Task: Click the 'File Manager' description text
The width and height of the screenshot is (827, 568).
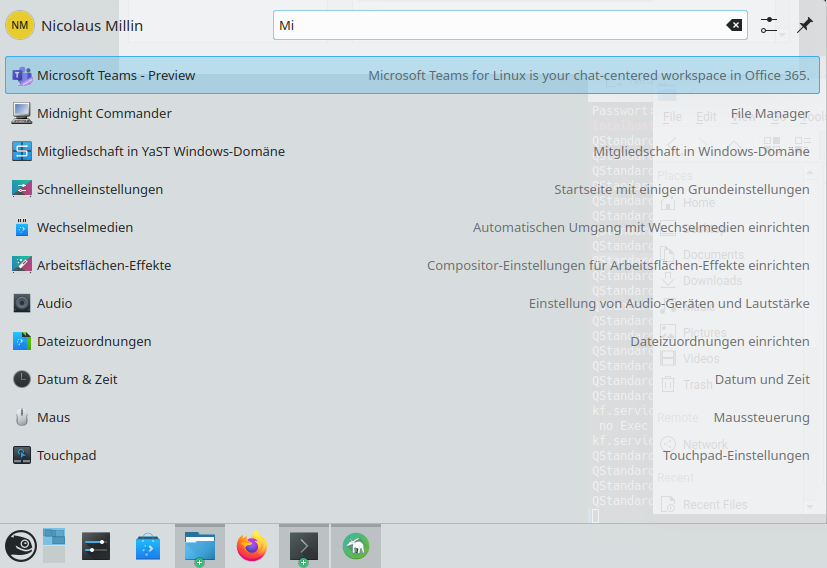Action: coord(770,113)
